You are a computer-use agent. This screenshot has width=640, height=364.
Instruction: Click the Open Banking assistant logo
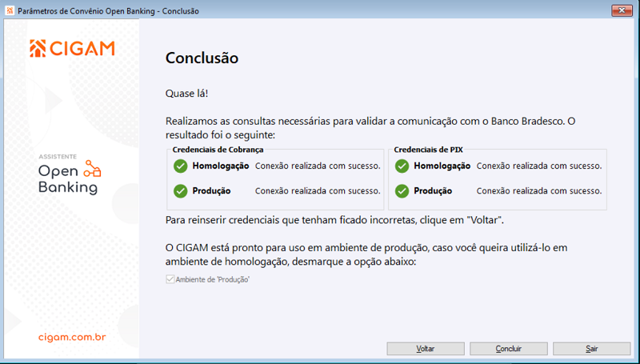coord(70,174)
